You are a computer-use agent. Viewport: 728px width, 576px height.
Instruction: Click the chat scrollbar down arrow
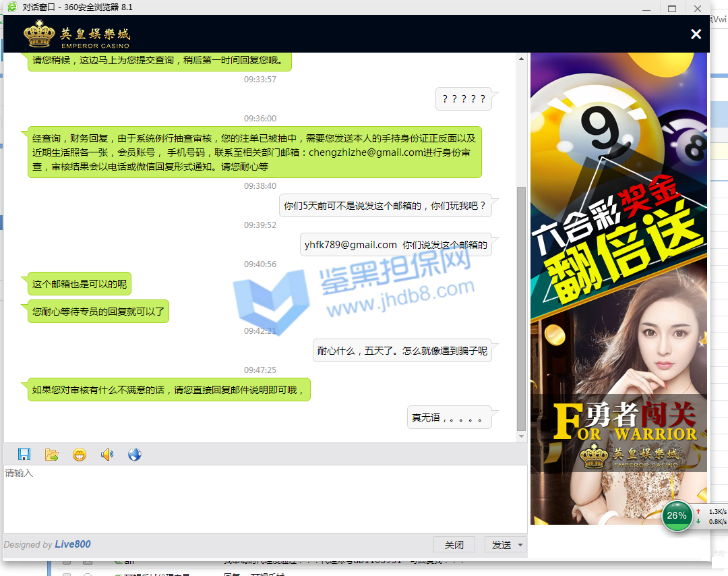[521, 436]
